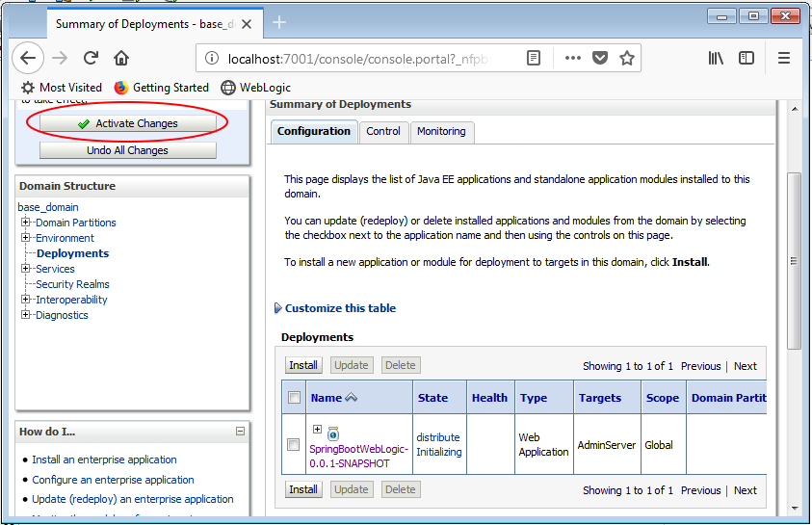Click top Update button above table
Viewport: 812px width, 525px height.
[352, 365]
